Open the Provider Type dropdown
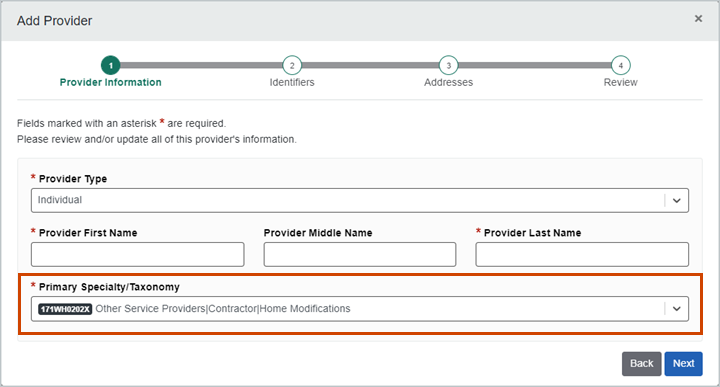The image size is (720, 387). [x=360, y=200]
